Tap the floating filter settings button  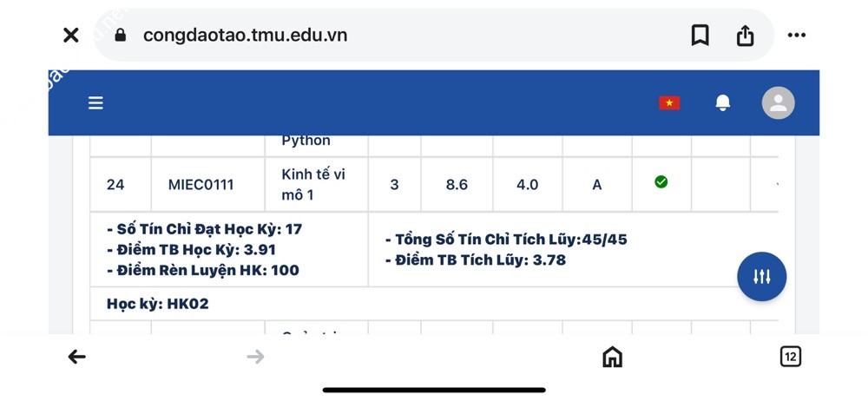[761, 277]
